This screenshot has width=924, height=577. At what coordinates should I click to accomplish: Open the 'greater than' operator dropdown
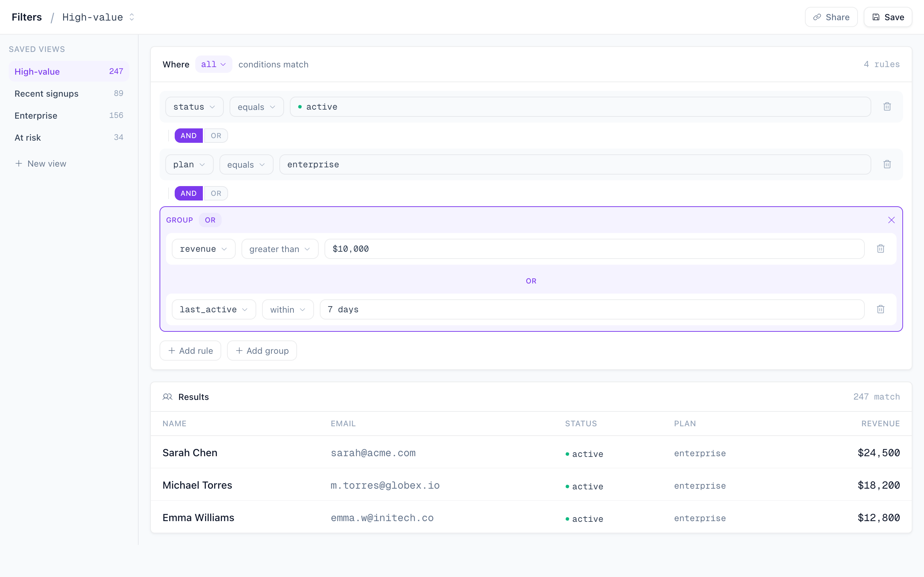[x=279, y=248]
